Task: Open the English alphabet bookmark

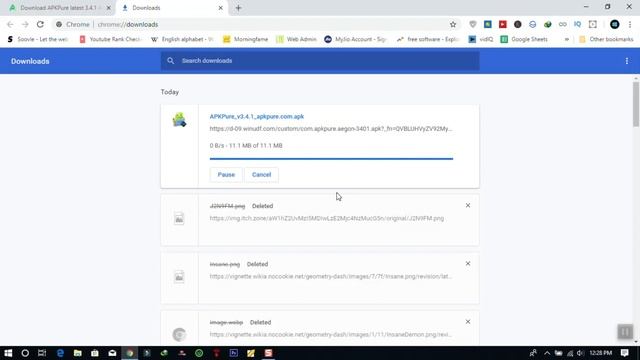Action: [x=182, y=39]
